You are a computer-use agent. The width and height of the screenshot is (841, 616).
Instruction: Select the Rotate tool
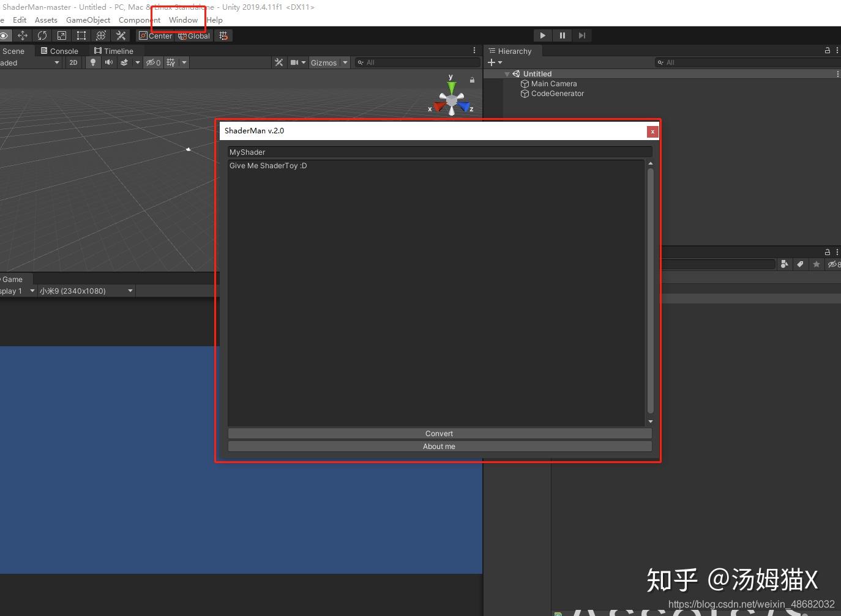(42, 35)
